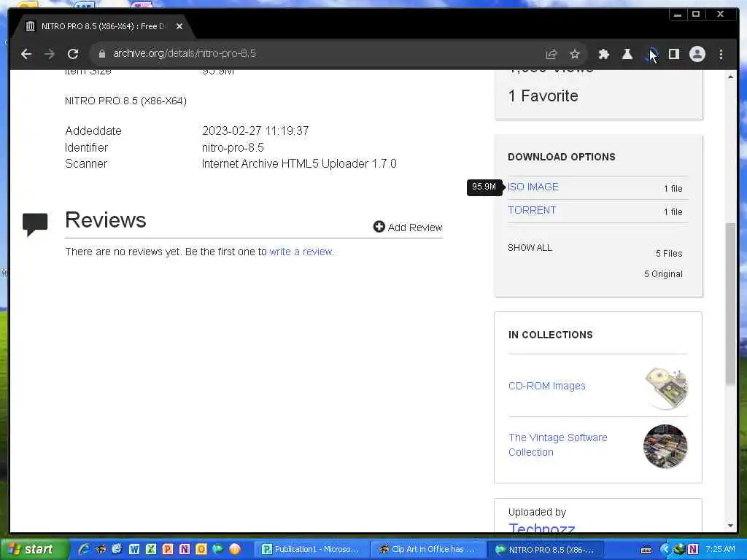This screenshot has height=560, width=747.
Task: Download the TORRENT option
Action: point(532,210)
